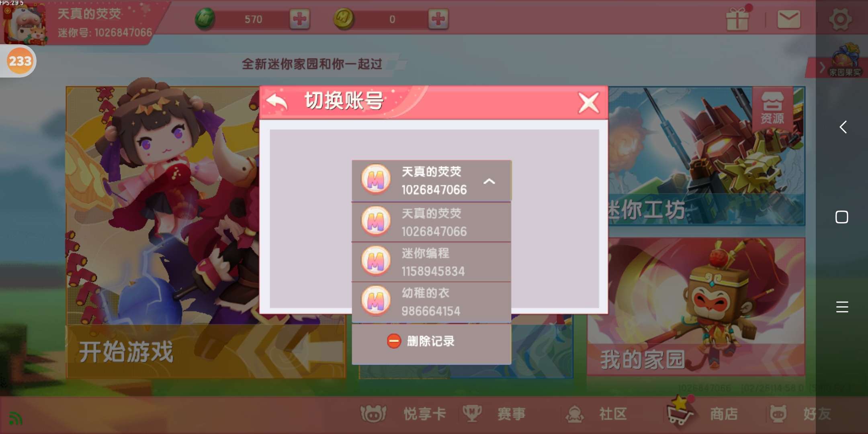Screen dimensions: 868x434
Task: Add green mini beans with plus icon
Action: tap(300, 19)
